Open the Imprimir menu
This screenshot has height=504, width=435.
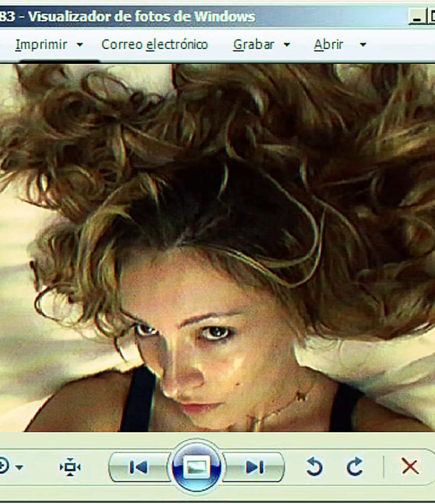pos(41,45)
